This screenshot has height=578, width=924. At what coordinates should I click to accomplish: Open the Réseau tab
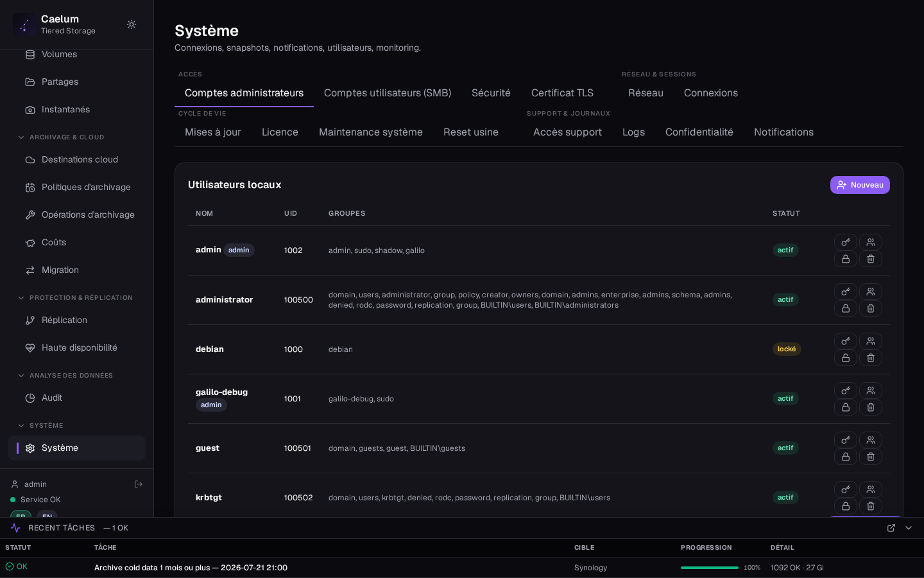point(646,93)
